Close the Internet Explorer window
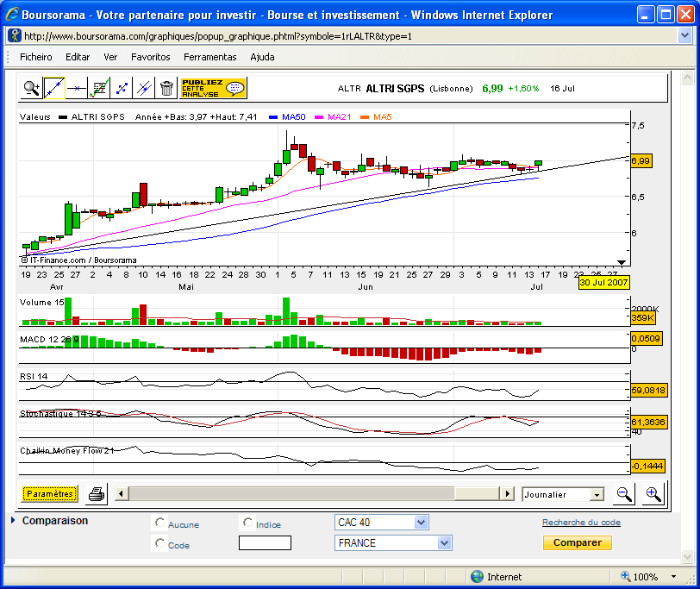This screenshot has height=589, width=700. tap(685, 15)
